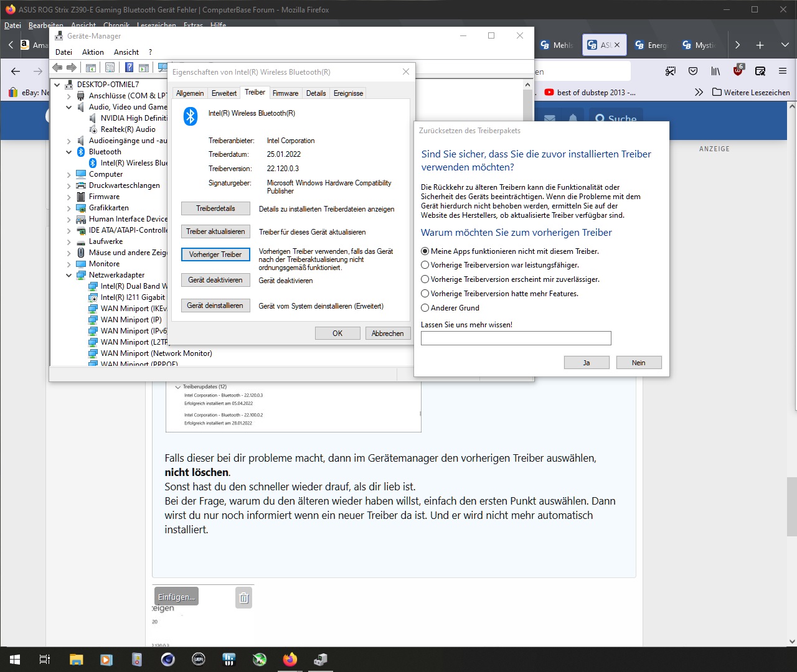Confirm rollback with the Ja button
This screenshot has height=672, width=797.
point(587,363)
